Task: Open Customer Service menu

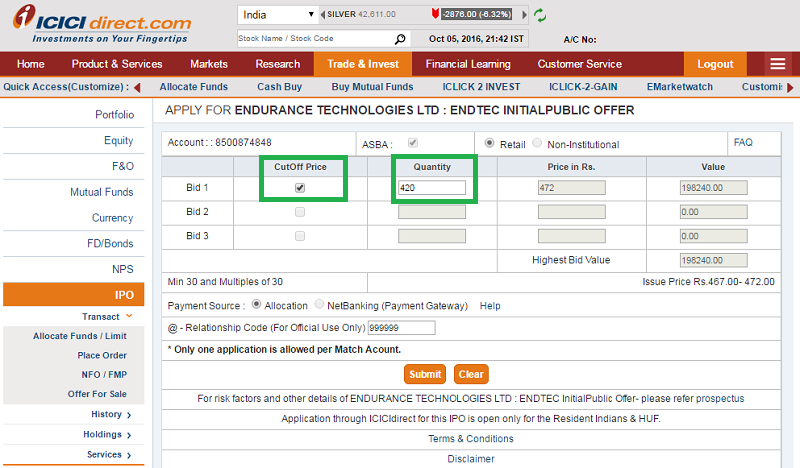Action: 580,64
